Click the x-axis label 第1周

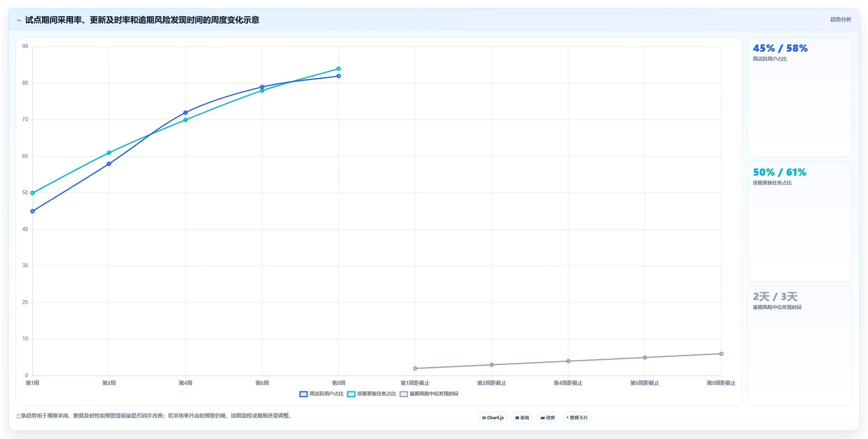click(x=33, y=383)
